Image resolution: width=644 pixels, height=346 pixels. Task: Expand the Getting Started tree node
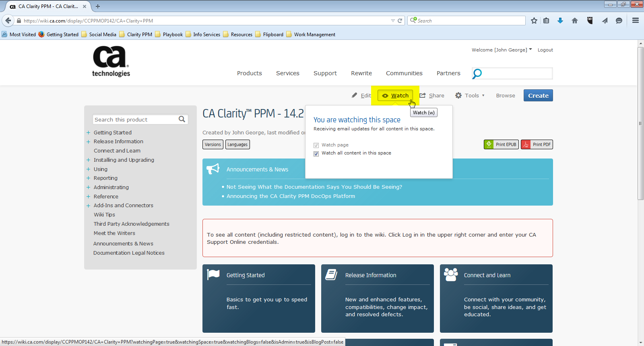pyautogui.click(x=88, y=132)
